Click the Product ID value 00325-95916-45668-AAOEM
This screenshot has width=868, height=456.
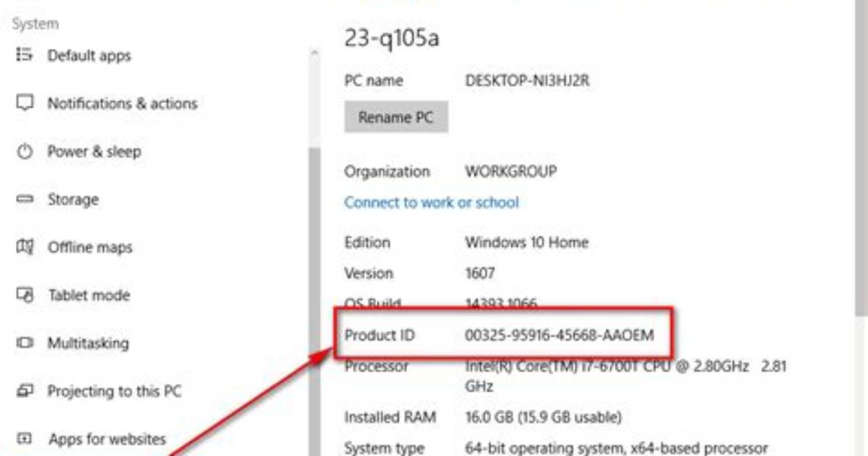559,335
